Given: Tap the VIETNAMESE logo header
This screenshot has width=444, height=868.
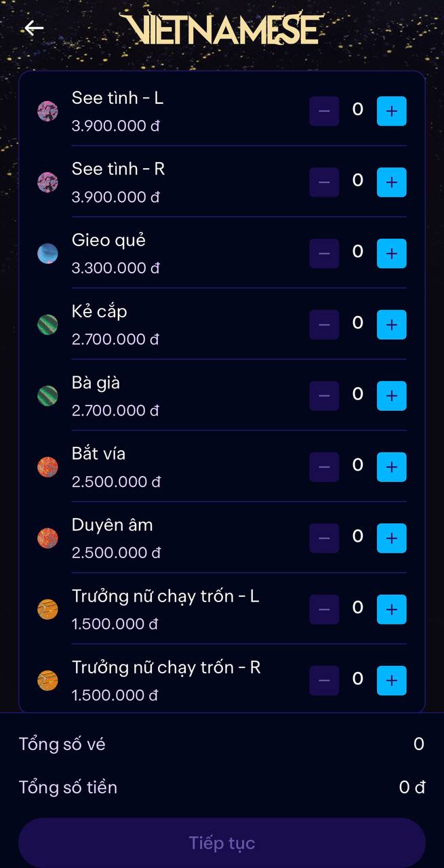Looking at the screenshot, I should point(222,28).
